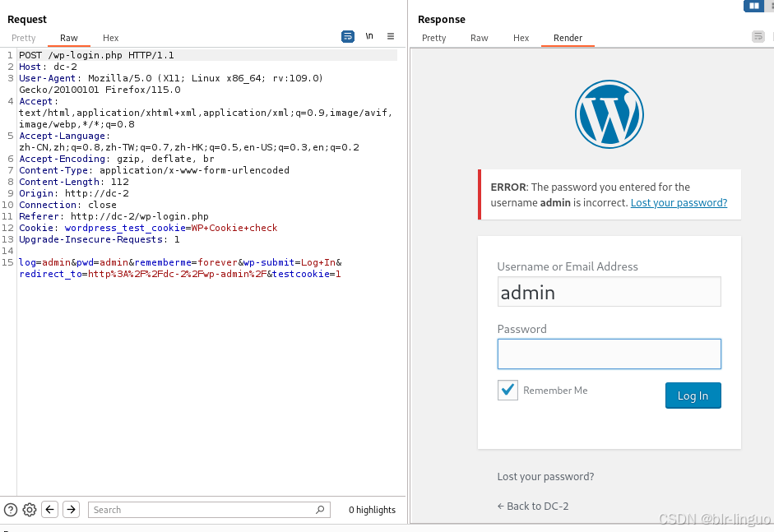Click the Cookie wordpress_test_cookie line

click(x=148, y=228)
